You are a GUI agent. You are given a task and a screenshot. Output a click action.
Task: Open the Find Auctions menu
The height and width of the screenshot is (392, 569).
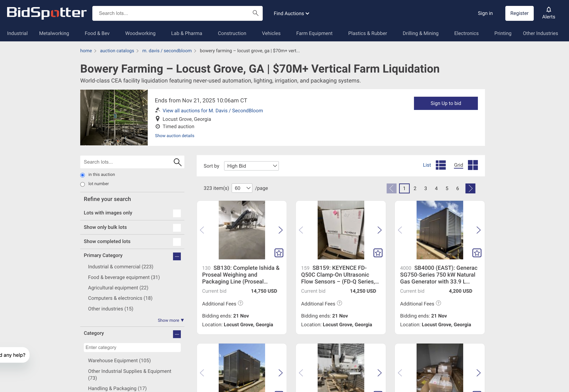291,13
